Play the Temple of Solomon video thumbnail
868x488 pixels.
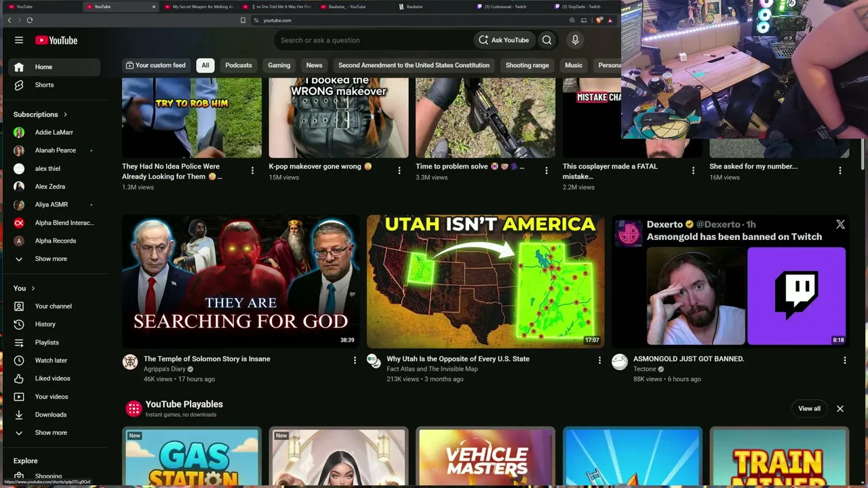click(241, 281)
